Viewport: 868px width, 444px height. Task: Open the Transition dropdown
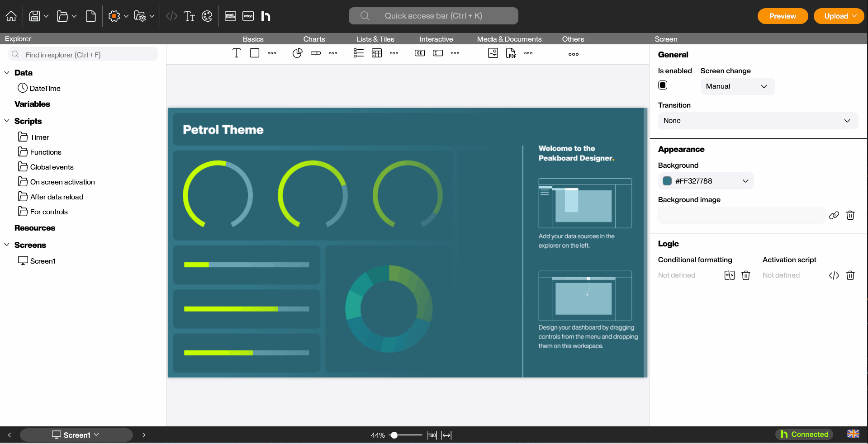[x=757, y=121]
